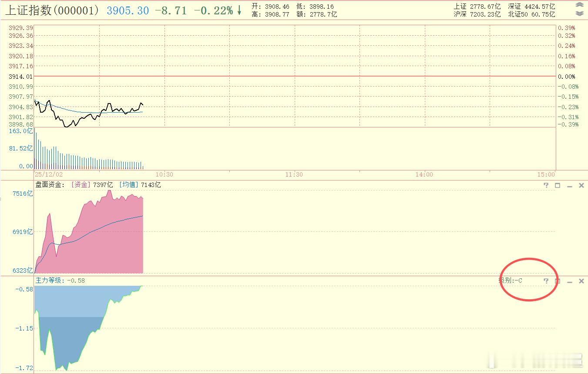Click the 主力等级: panel title
Image resolution: width=588 pixels, height=374 pixels.
click(50, 280)
